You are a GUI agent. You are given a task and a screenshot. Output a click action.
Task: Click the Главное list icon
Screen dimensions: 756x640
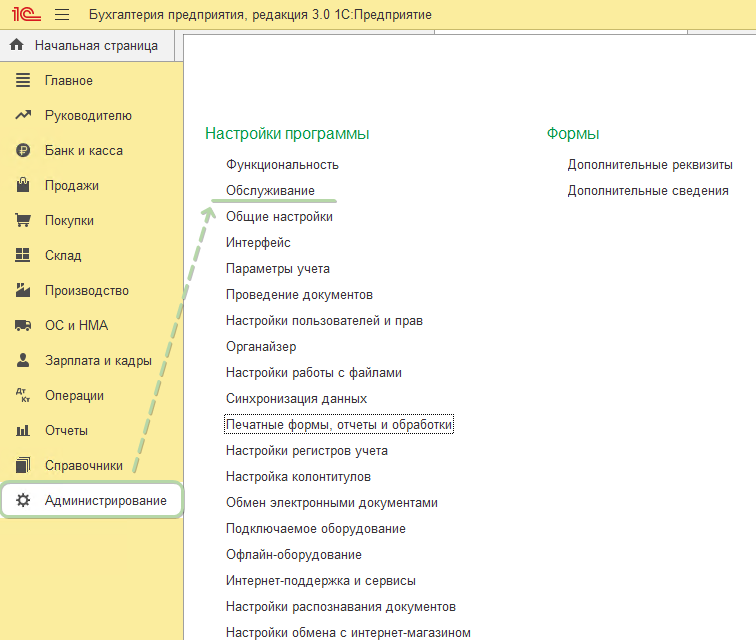point(23,80)
